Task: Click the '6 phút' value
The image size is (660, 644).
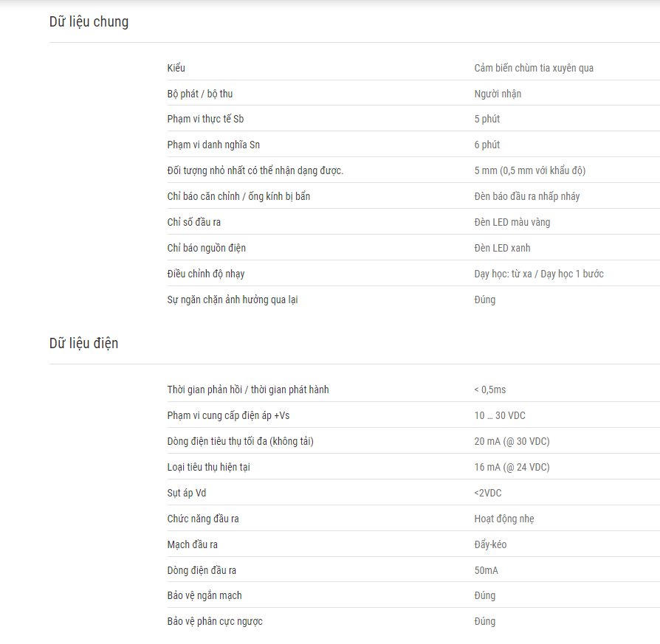Action: point(487,145)
